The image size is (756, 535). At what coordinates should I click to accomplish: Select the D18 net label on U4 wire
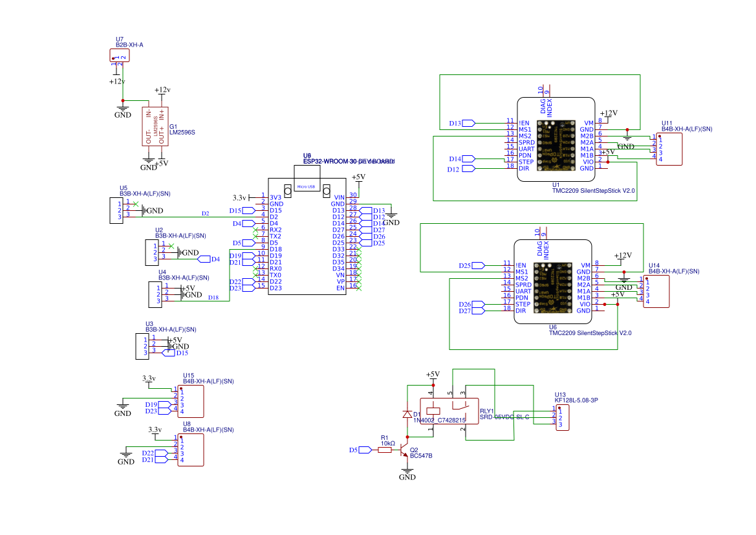pos(213,298)
